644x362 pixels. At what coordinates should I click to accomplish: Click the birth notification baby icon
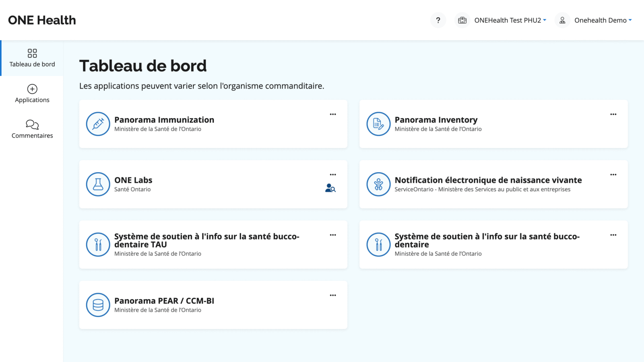[x=378, y=184]
